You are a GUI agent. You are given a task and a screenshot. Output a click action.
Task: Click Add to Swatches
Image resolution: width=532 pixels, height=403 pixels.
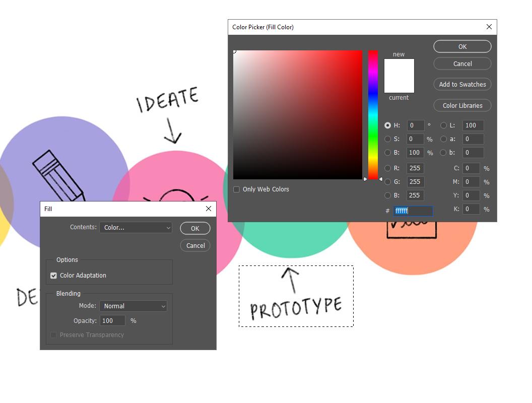[x=462, y=84]
